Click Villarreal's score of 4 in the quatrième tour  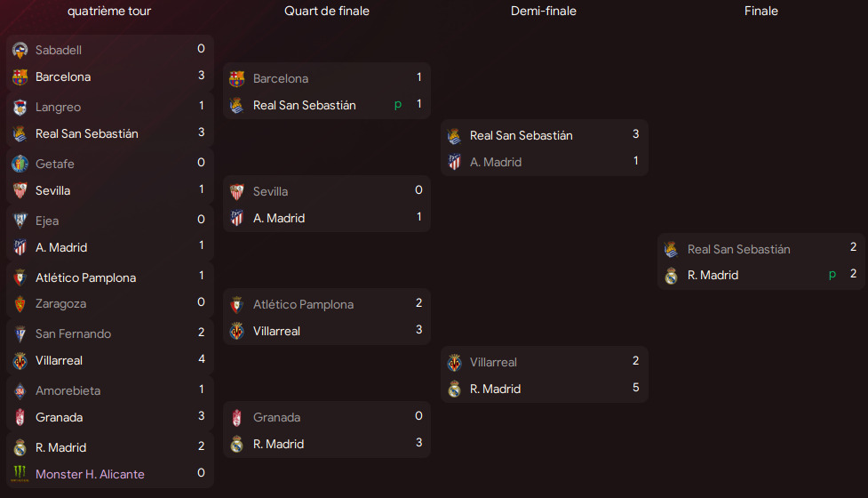(202, 359)
